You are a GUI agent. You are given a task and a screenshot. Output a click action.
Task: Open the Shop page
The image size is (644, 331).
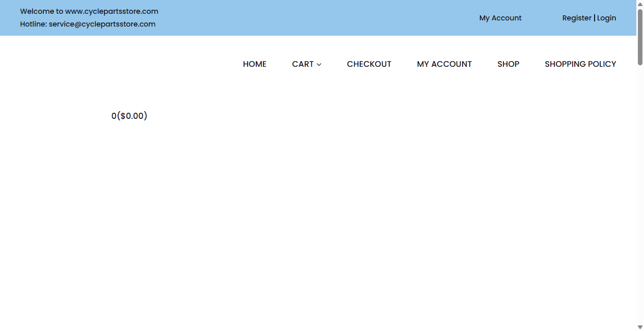508,64
